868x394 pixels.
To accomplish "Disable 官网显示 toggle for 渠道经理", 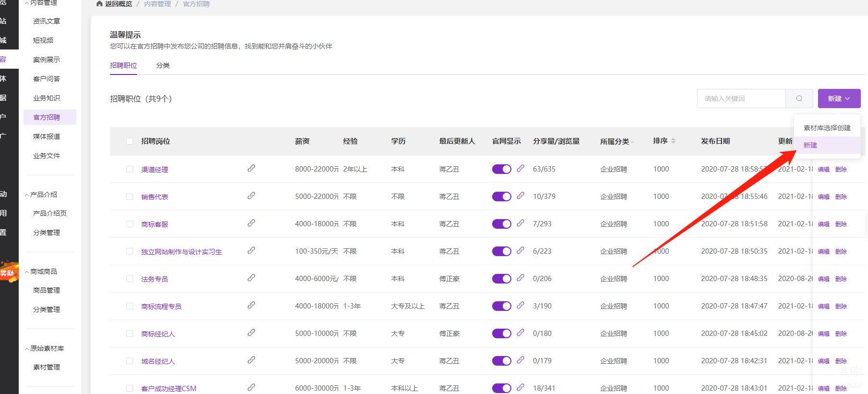I will [501, 169].
